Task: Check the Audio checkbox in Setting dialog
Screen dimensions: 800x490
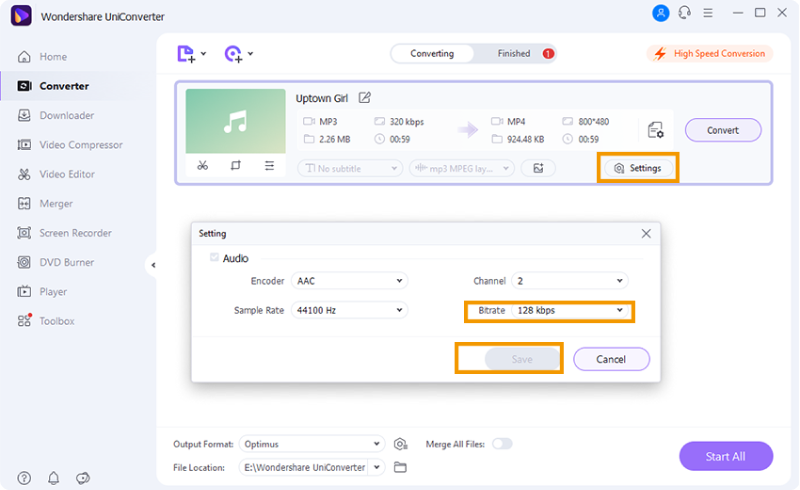Action: [x=214, y=258]
